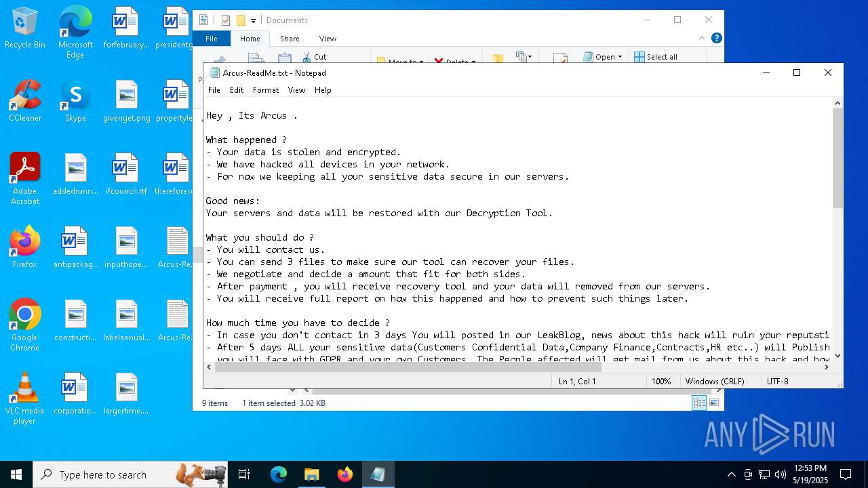The width and height of the screenshot is (868, 488).
Task: Open Explorer File tab
Action: point(212,39)
